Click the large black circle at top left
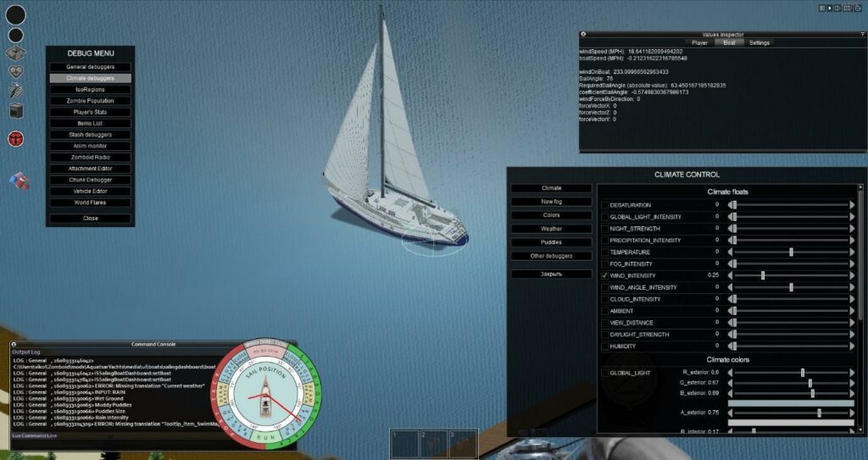 coord(15,15)
